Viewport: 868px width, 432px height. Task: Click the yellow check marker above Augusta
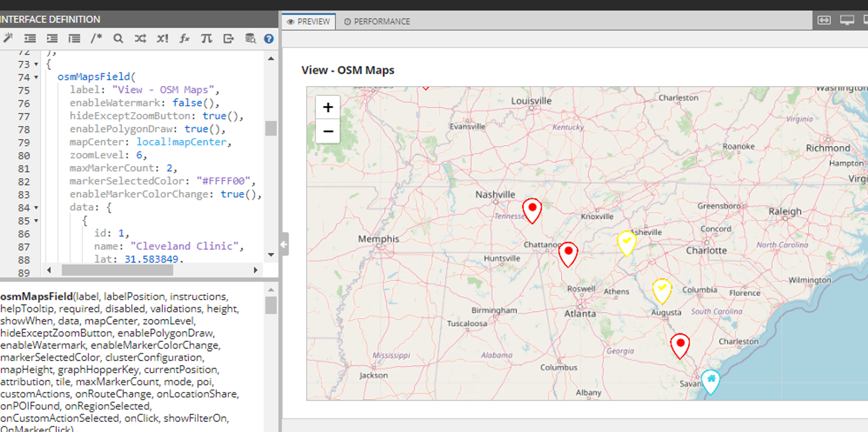click(x=662, y=291)
